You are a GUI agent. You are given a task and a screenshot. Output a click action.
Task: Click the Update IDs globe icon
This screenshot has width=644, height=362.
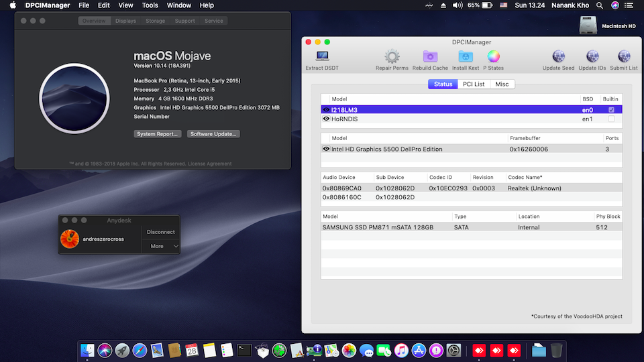click(592, 56)
